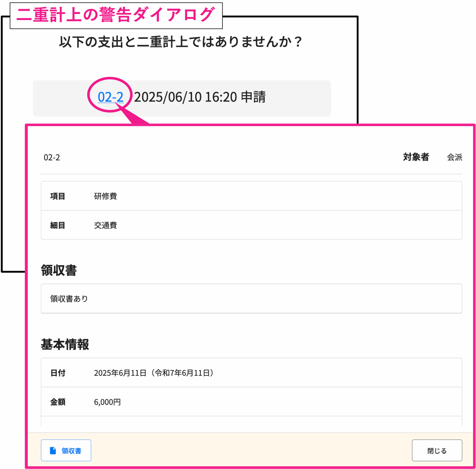Click the 日付 row label
476x469 pixels.
coord(58,373)
